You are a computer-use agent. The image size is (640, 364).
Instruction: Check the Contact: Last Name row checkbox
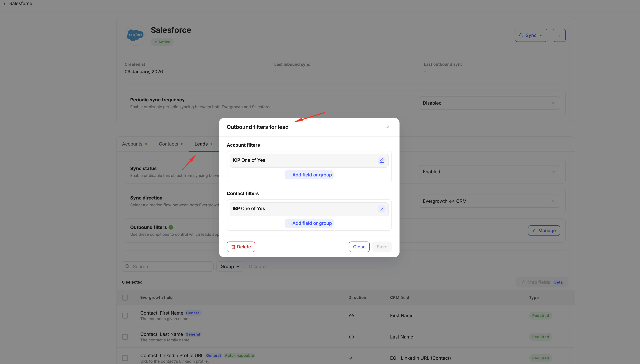pyautogui.click(x=125, y=337)
